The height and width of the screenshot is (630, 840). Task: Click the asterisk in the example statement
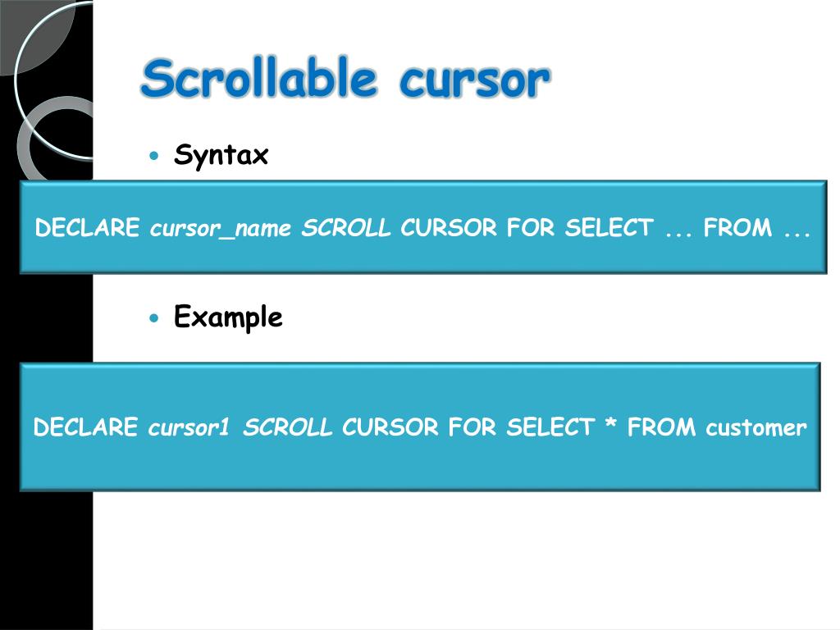pos(610,423)
